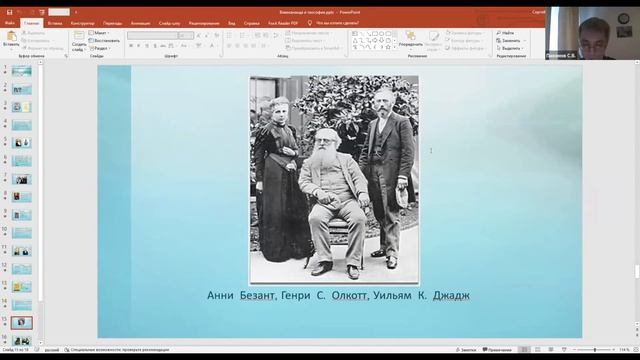640x360 pixels.
Task: Open the Design (Конструктор) tab
Action: (x=82, y=23)
